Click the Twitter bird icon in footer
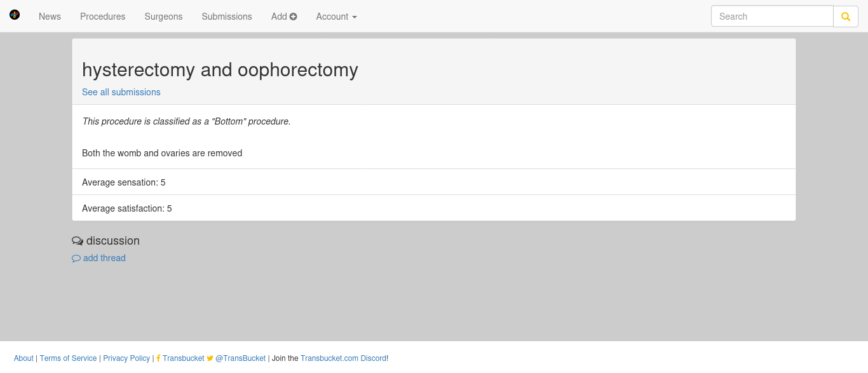 pos(210,358)
